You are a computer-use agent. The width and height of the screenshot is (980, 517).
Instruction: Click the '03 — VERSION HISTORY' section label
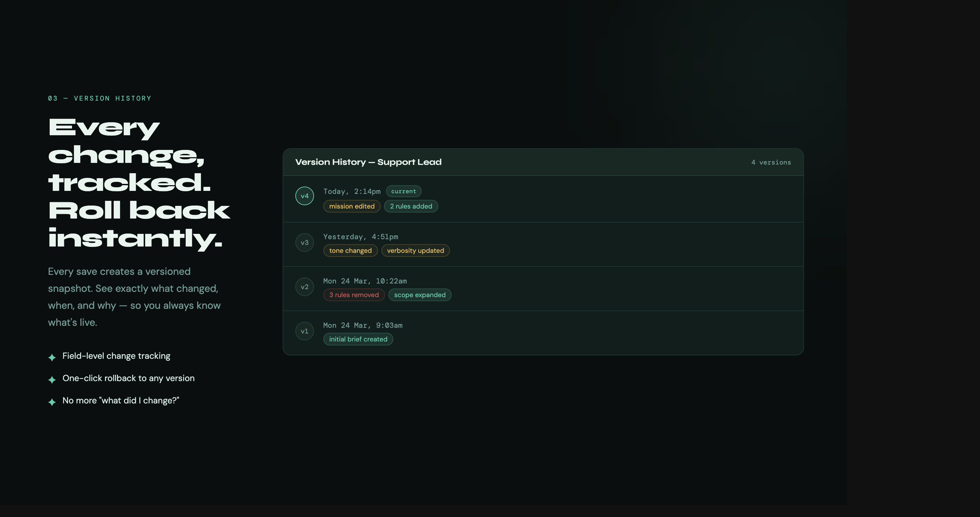pos(99,99)
